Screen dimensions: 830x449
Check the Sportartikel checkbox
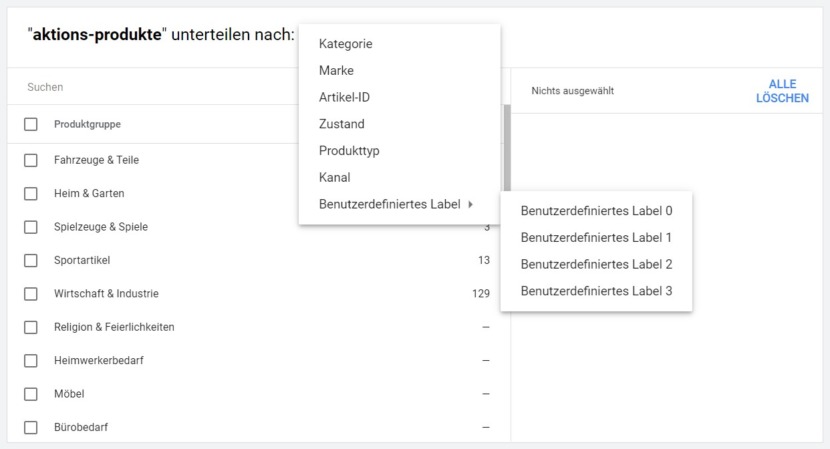pyautogui.click(x=31, y=261)
